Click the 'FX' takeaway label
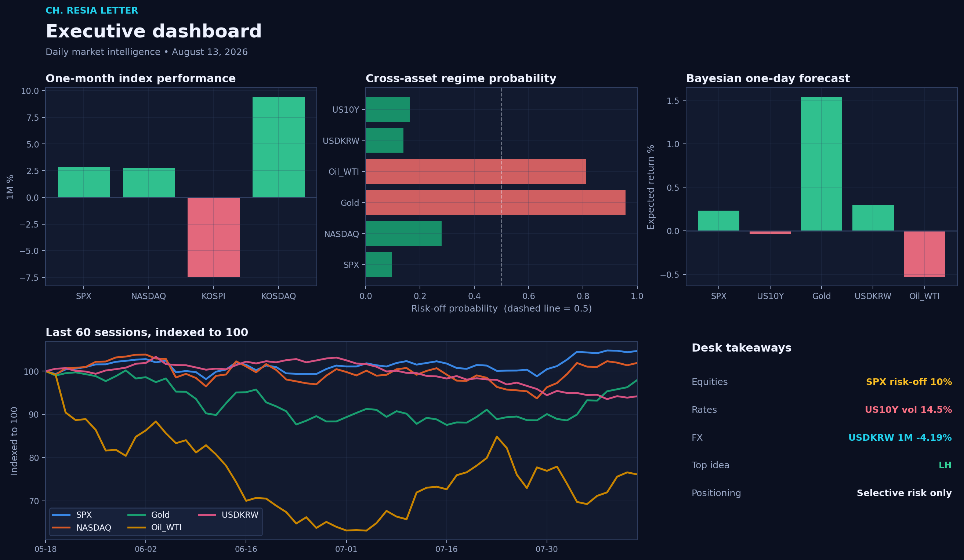 (697, 437)
